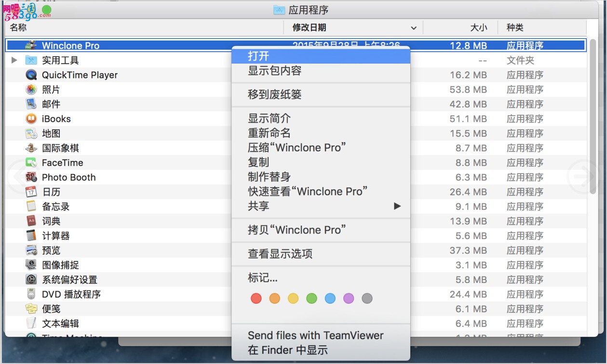Click the 日历 app icon
Screen dimensions: 607x364
click(31, 192)
